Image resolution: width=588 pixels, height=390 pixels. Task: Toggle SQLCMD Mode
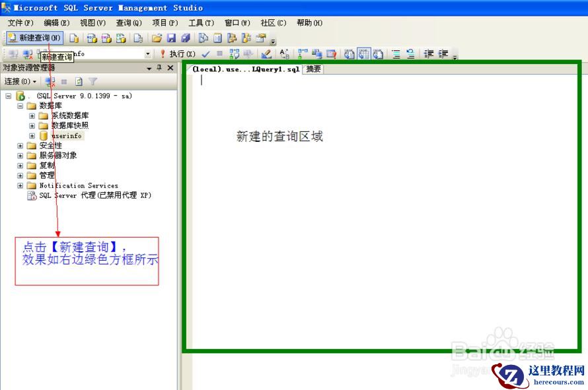tap(331, 54)
